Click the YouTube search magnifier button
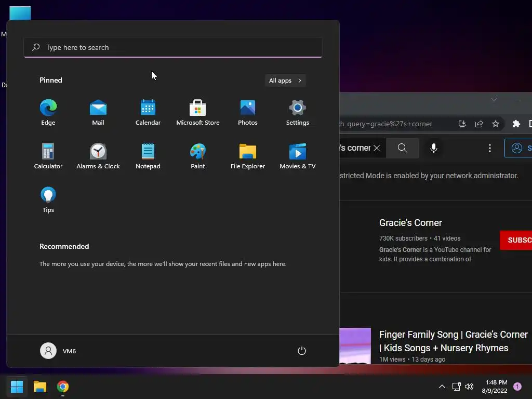The width and height of the screenshot is (532, 399). (403, 148)
